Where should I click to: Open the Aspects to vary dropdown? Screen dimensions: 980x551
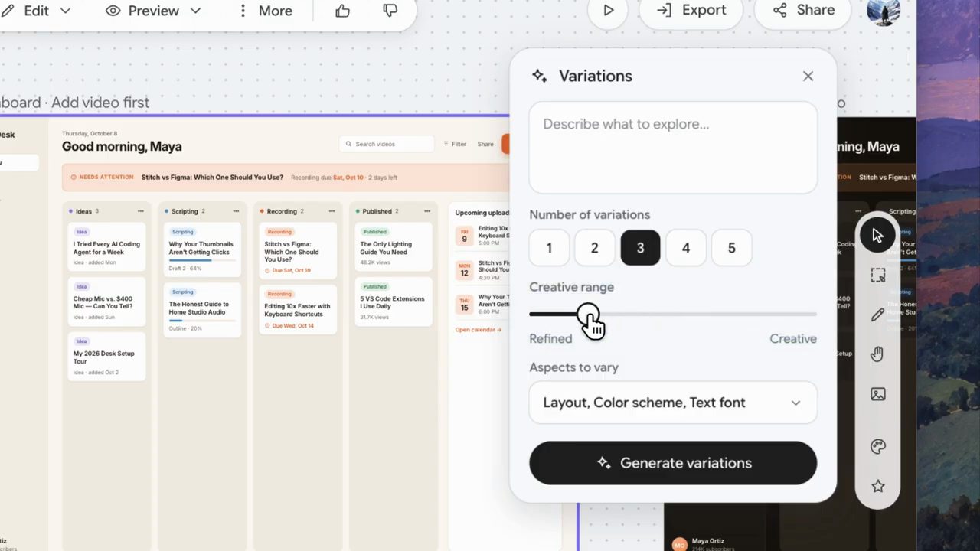coord(673,403)
